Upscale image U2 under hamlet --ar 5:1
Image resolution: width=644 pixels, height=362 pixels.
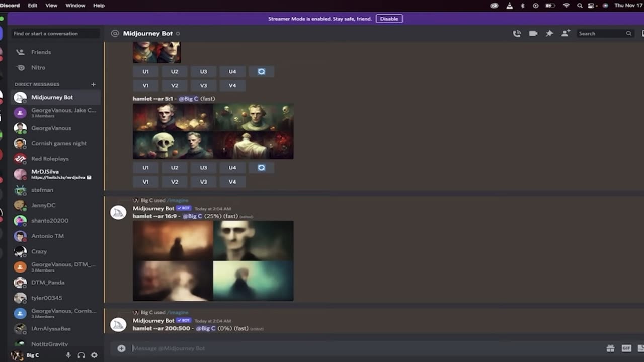[175, 168]
